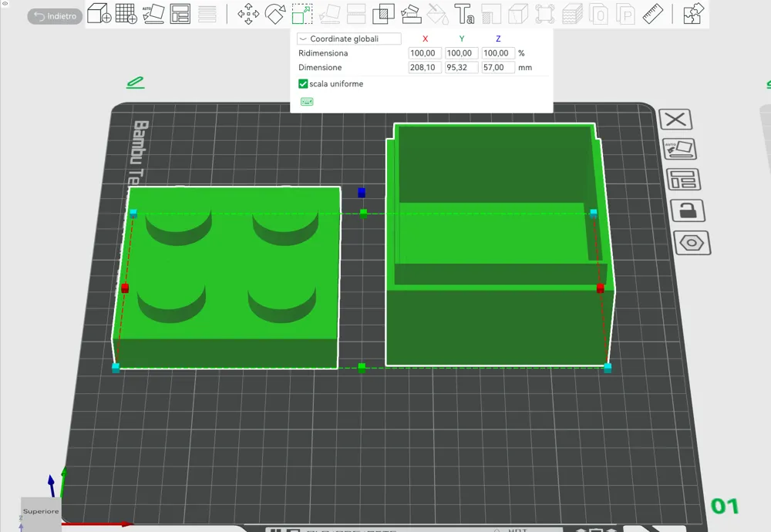The height and width of the screenshot is (532, 771).
Task: Open the Mesh boolean tool
Action: click(383, 14)
